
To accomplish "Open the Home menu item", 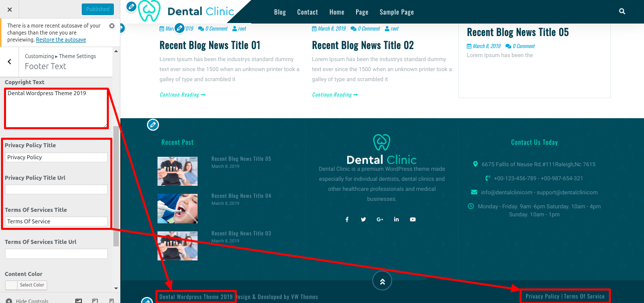I will (x=337, y=12).
